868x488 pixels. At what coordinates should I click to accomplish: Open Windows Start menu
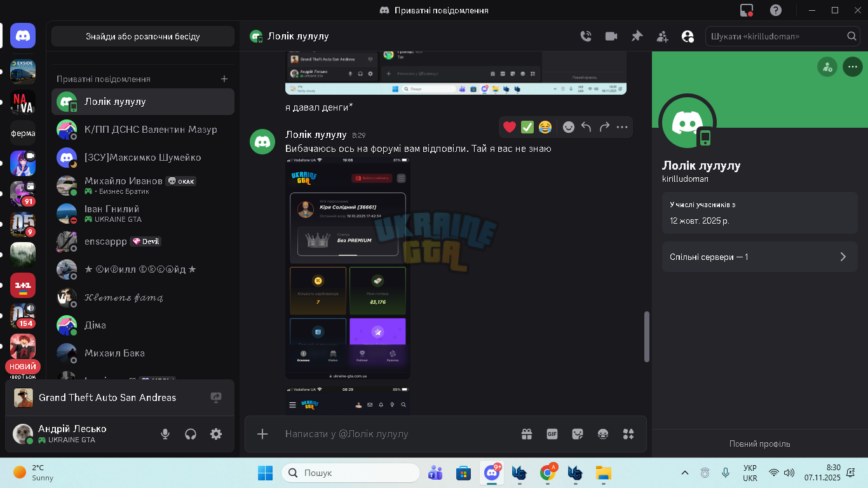(x=265, y=473)
